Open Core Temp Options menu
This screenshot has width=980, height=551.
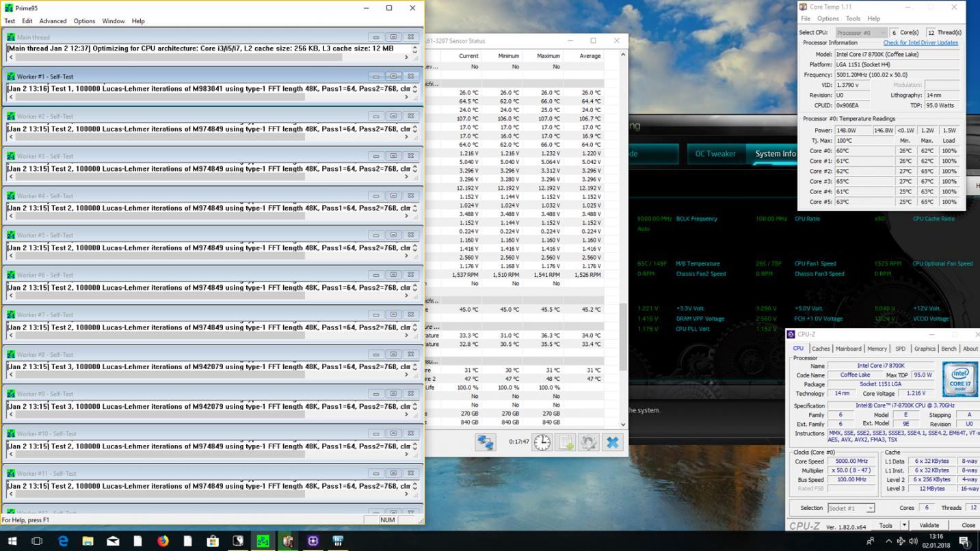827,18
